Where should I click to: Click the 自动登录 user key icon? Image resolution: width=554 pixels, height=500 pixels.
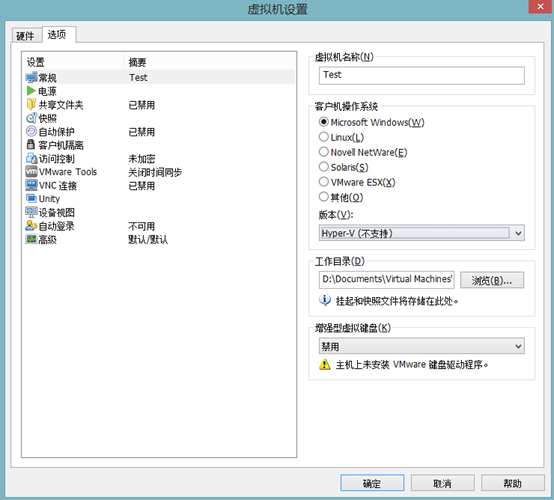point(31,225)
